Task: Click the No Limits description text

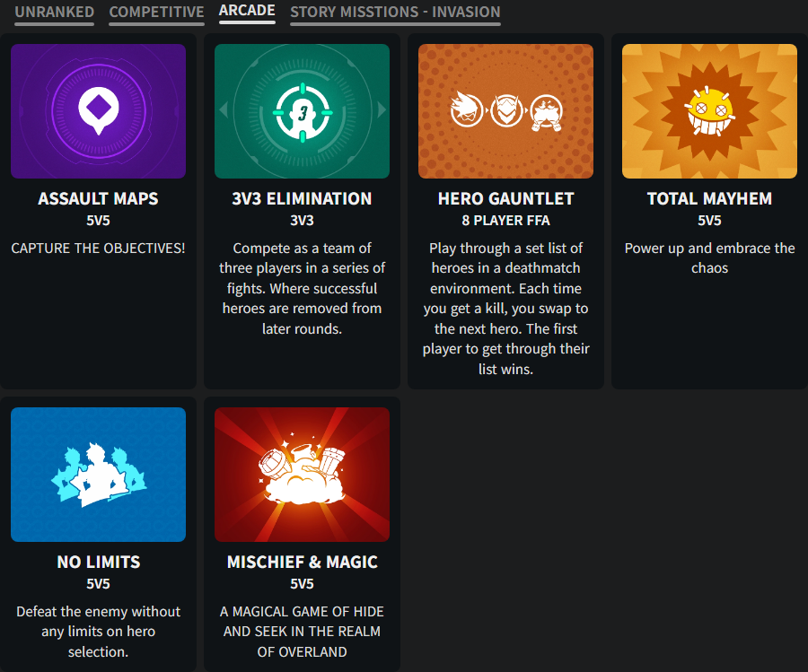Action: click(x=99, y=632)
